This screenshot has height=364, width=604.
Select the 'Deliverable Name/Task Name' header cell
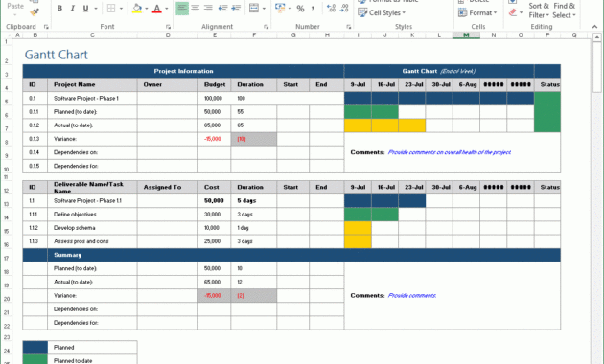tap(92, 188)
